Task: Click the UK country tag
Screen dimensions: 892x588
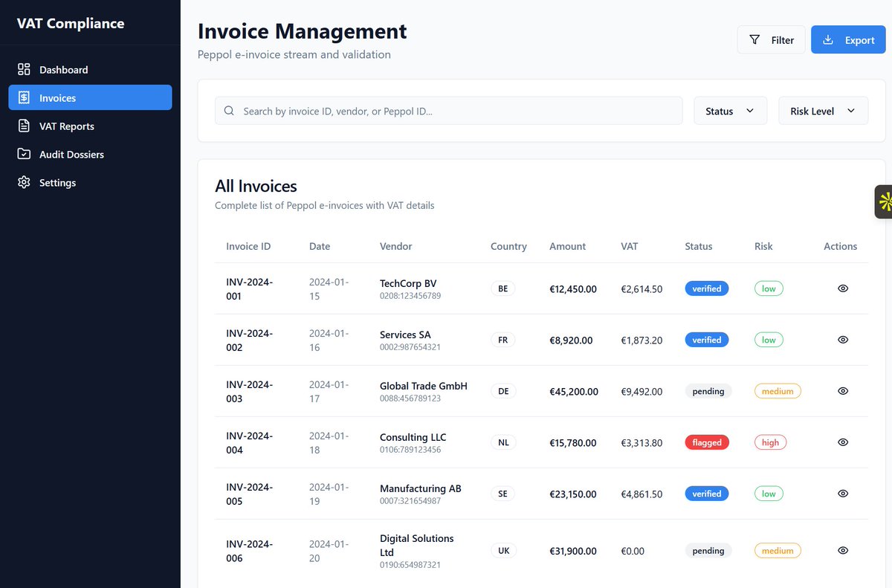Action: coord(503,551)
